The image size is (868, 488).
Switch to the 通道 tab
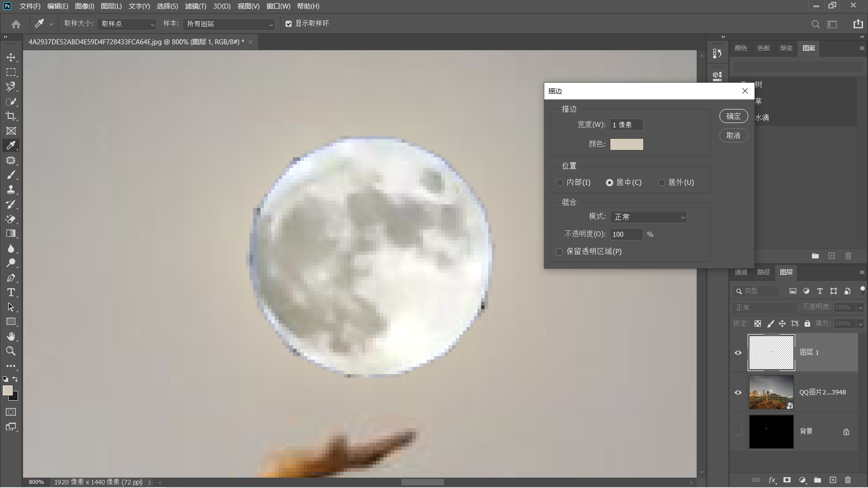coord(741,272)
